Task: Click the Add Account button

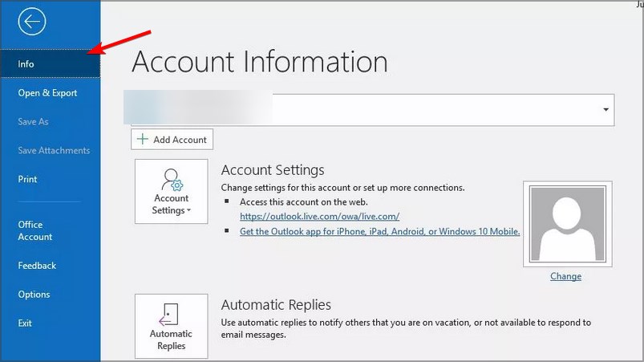Action: pos(172,140)
